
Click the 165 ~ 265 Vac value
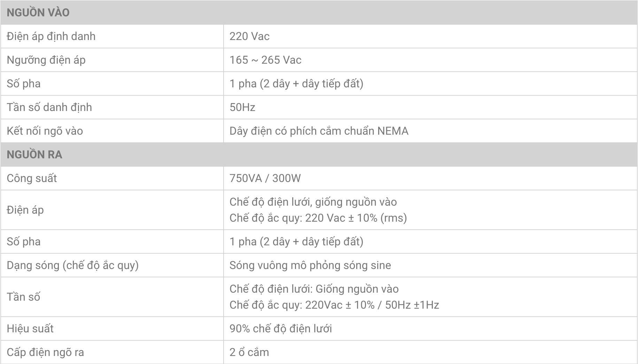(x=265, y=60)
